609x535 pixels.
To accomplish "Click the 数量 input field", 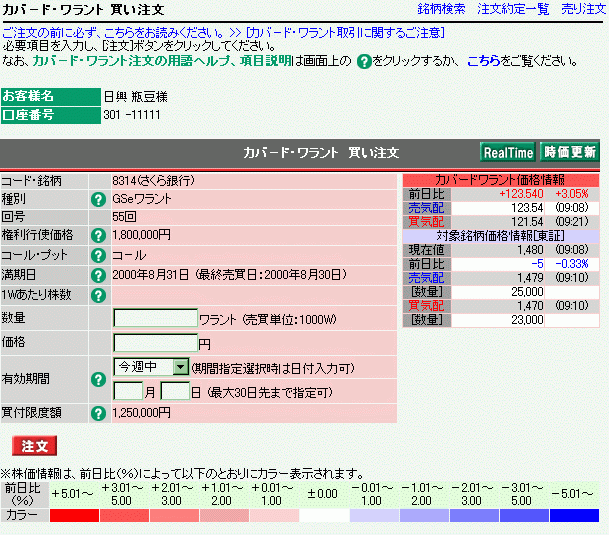I will pyautogui.click(x=155, y=318).
